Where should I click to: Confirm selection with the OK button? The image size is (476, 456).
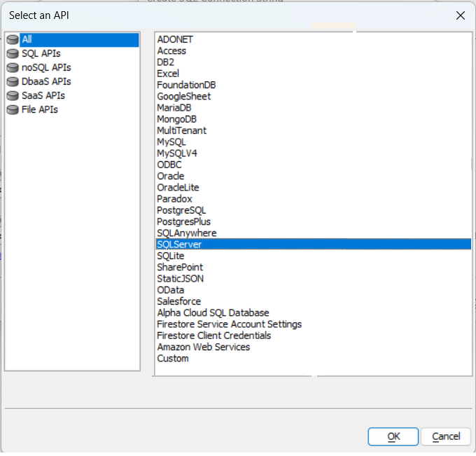point(393,437)
